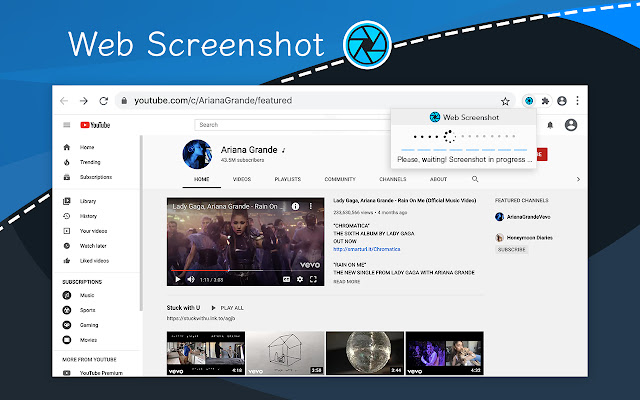Play the featured video

178,279
